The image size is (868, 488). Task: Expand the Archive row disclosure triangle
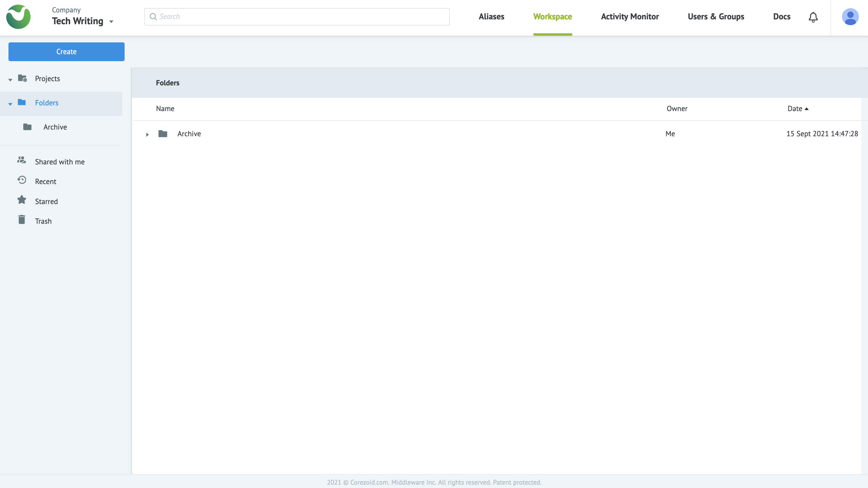point(147,134)
